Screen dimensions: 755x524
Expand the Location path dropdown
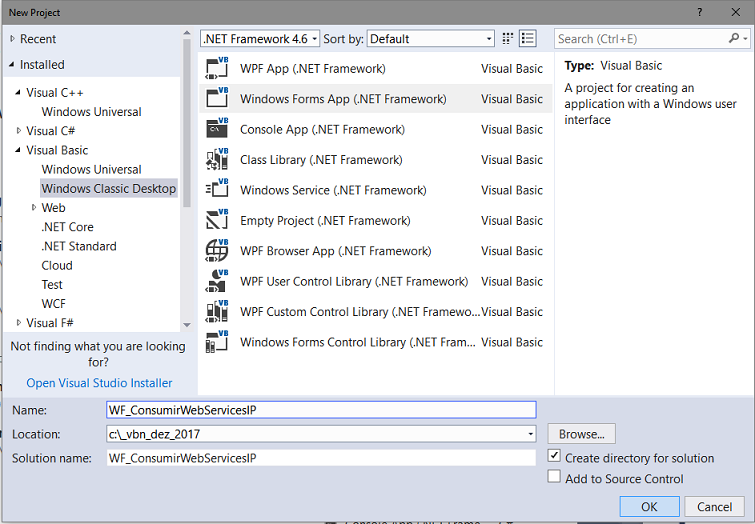pyautogui.click(x=530, y=434)
